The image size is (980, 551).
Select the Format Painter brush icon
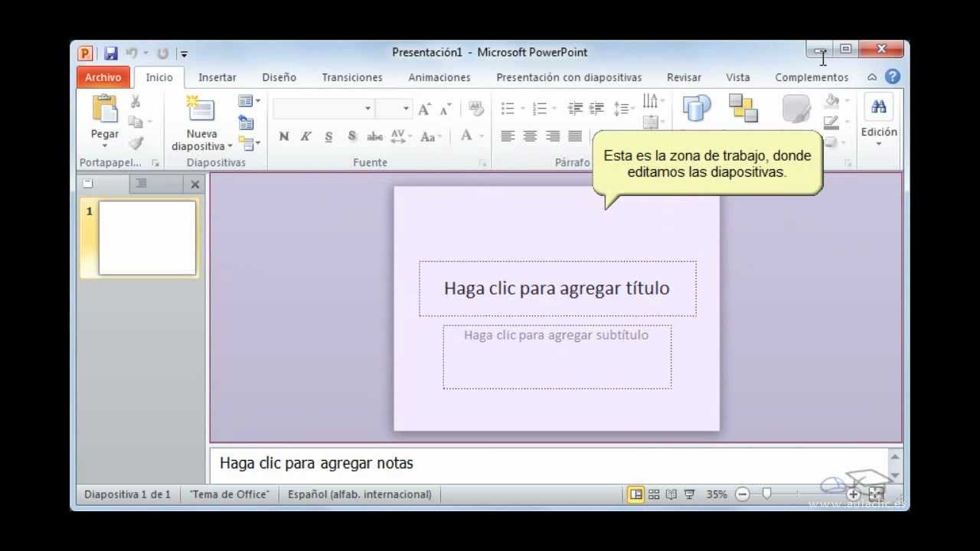click(136, 142)
